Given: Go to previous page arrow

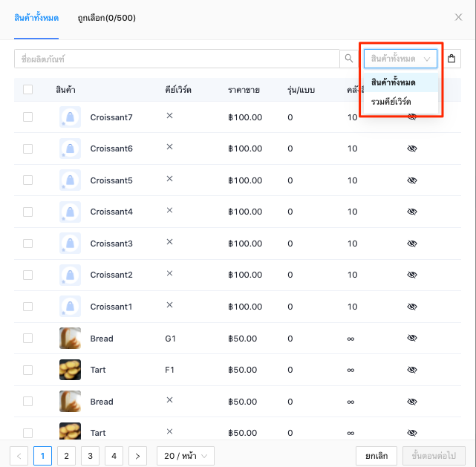Looking at the screenshot, I should [19, 456].
